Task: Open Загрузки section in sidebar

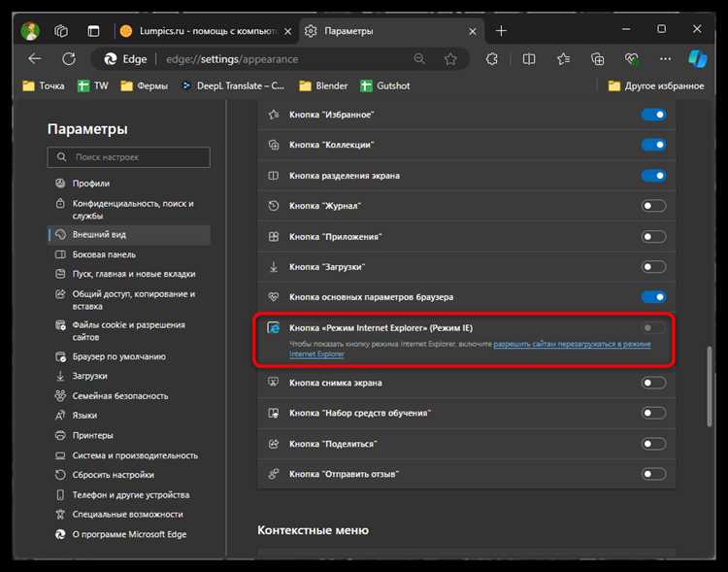Action: 128,376
